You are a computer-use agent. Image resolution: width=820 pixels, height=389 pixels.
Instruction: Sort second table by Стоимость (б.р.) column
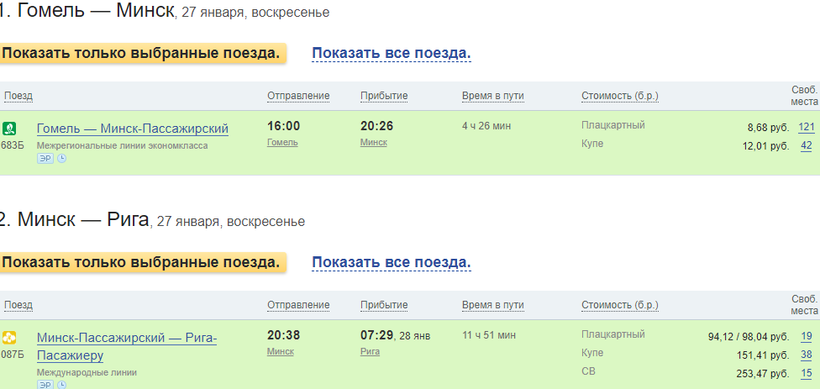[620, 305]
